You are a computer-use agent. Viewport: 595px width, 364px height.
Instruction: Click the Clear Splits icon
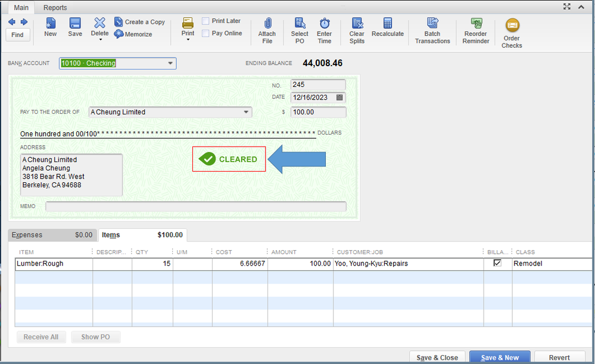(357, 23)
